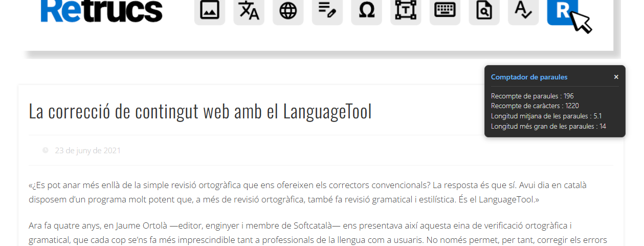The width and height of the screenshot is (644, 246).
Task: Click the date 23 de juny de 2021
Action: (87, 151)
